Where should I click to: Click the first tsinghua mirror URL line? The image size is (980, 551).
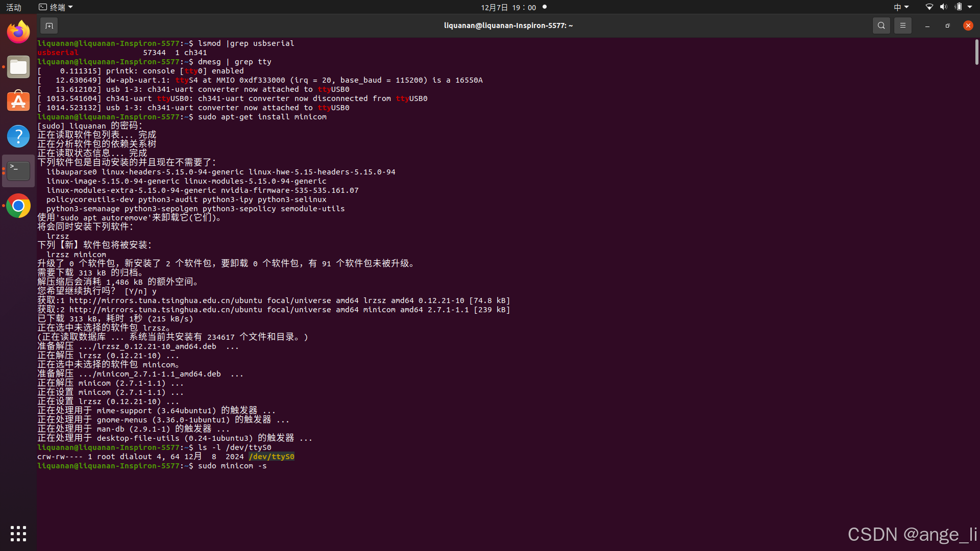coord(274,300)
